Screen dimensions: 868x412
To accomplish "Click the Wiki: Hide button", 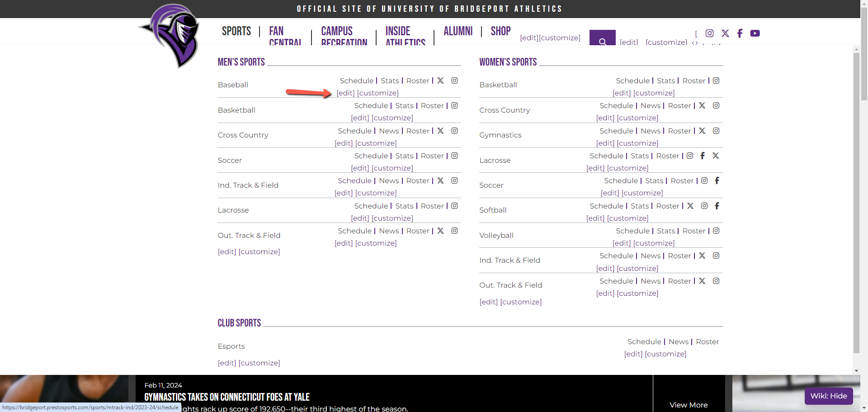I will click(x=829, y=396).
